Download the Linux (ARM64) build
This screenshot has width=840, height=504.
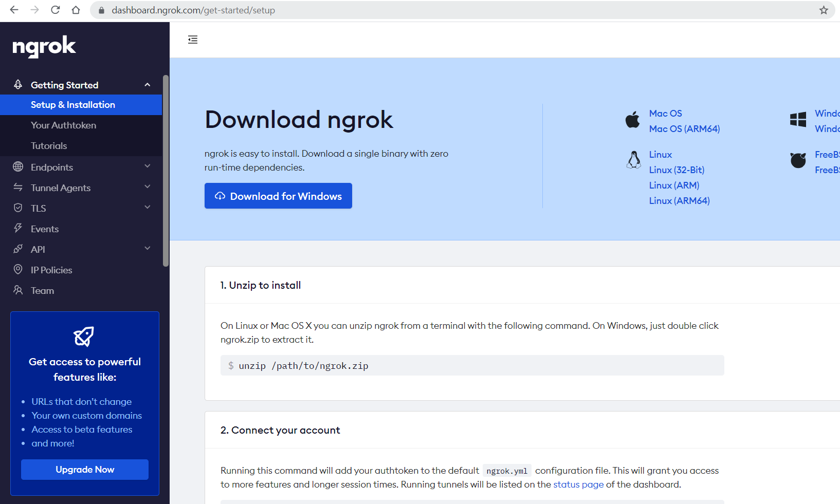coord(679,200)
